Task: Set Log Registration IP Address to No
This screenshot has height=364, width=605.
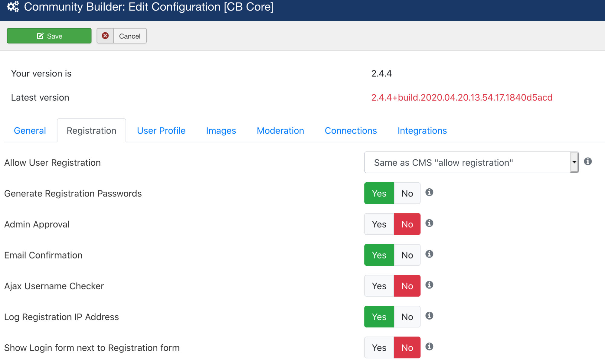Action: (x=407, y=317)
